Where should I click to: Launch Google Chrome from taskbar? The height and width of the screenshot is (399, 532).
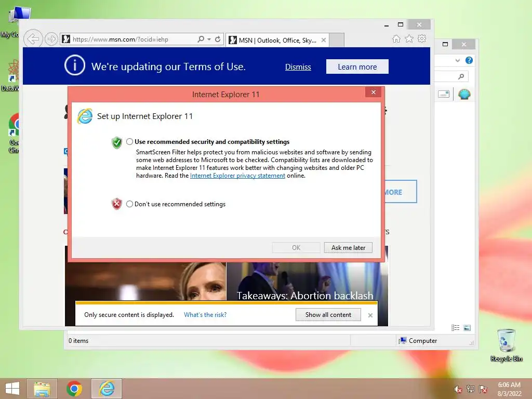[x=74, y=389]
